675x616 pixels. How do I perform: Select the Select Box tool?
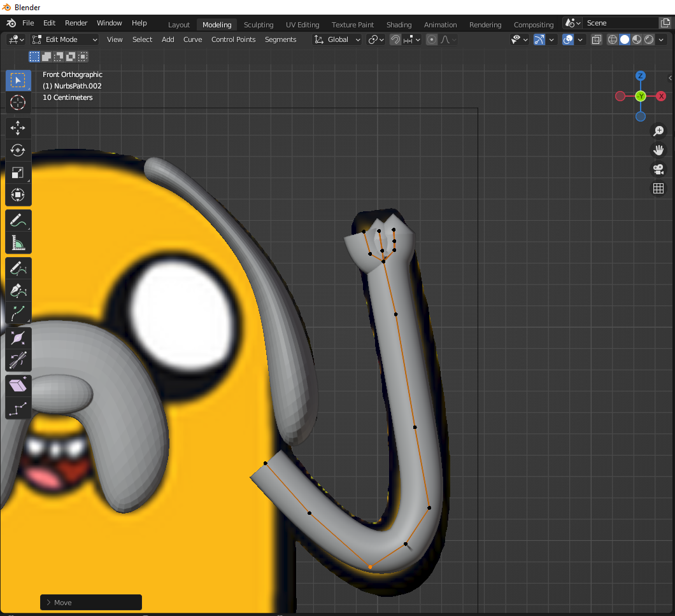tap(18, 80)
